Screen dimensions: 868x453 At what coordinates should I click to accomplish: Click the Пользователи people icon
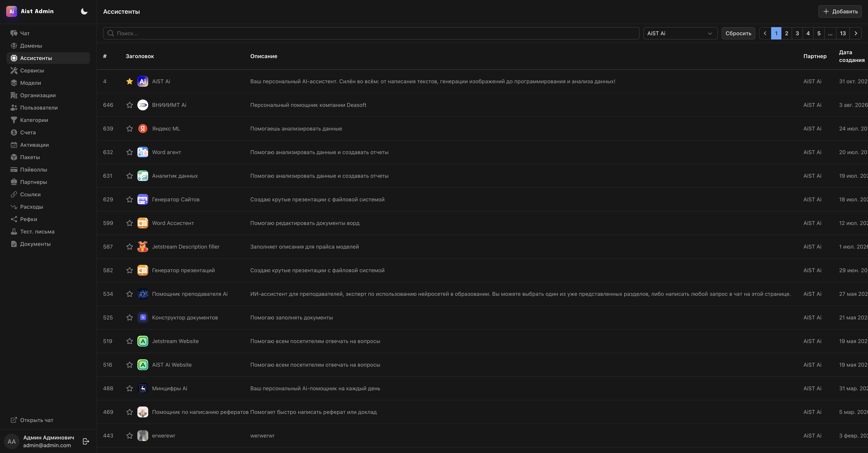(14, 108)
